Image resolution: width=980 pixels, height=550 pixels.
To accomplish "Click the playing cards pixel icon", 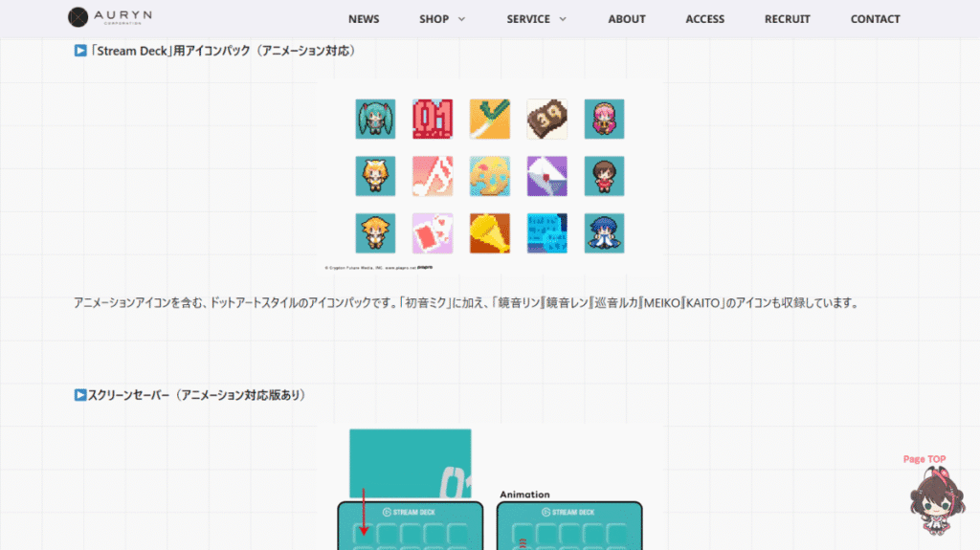I will 433,233.
